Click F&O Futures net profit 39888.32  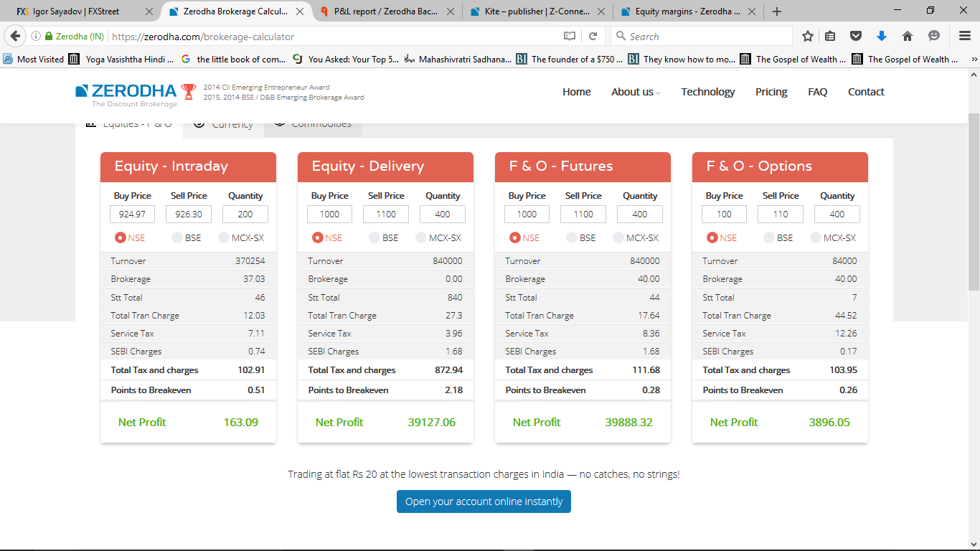point(628,422)
